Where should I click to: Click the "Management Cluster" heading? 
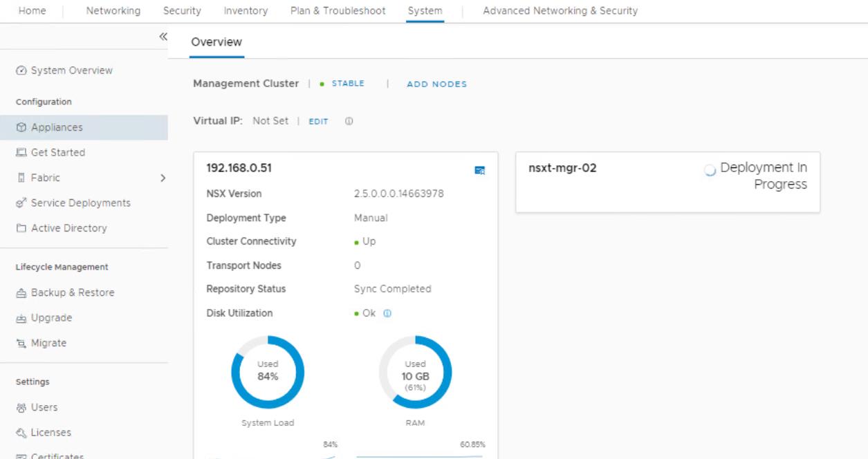[246, 84]
